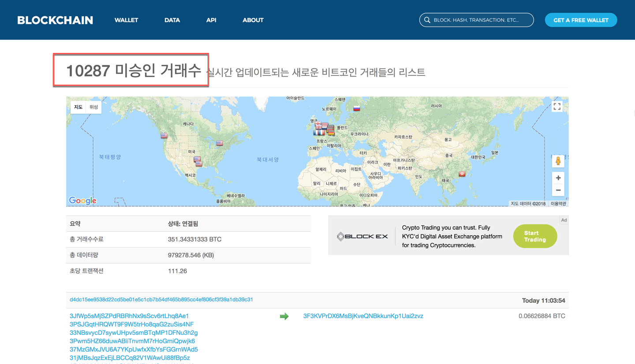
Task: Open output address 3F3KVPrDX6MsBjKveQNBkkunKp1Uai2zvz
Action: 363,316
